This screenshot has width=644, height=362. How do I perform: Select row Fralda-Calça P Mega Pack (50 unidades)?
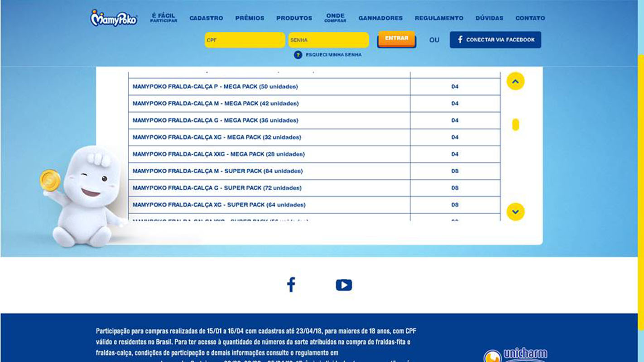pyautogui.click(x=314, y=86)
